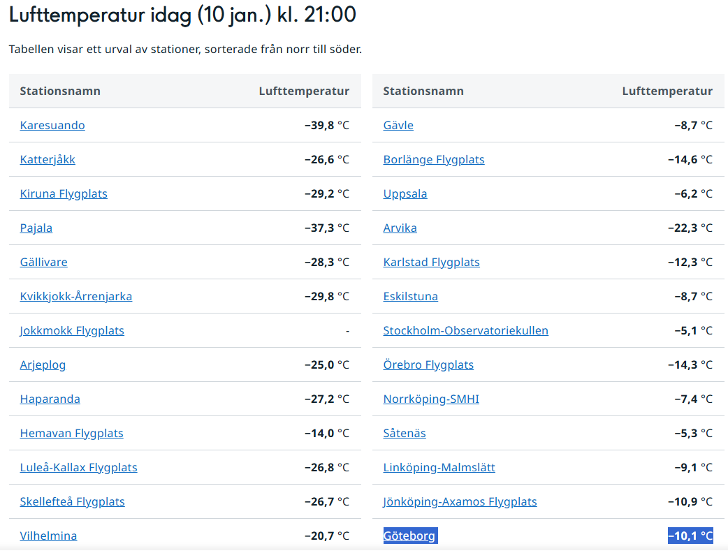The width and height of the screenshot is (728, 560).
Task: Open Jokkmokk Flygplats station
Action: (x=72, y=331)
